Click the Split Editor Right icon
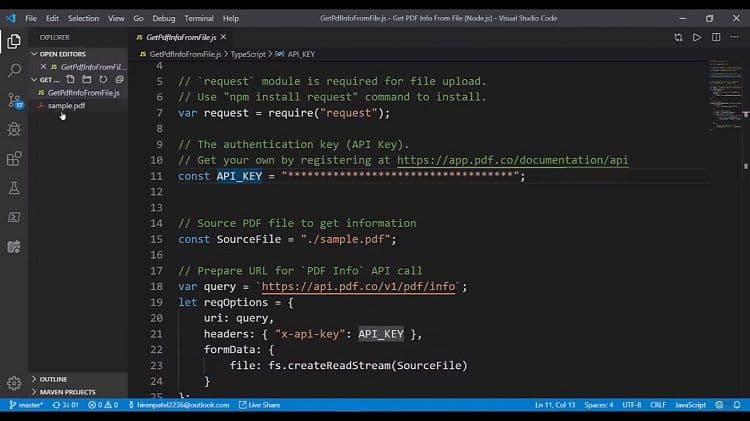Screen dimensions: 750x421 (x=716, y=37)
